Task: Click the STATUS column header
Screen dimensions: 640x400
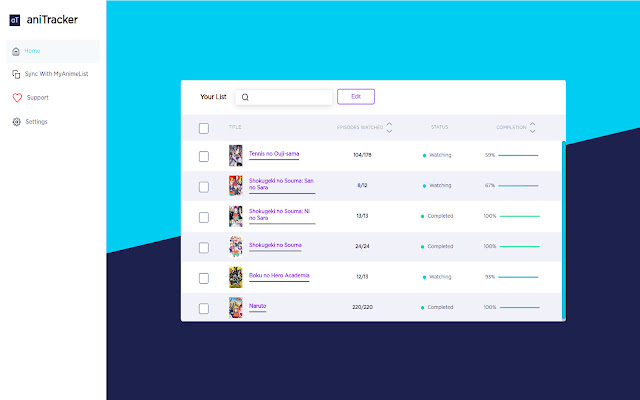Action: (440, 127)
